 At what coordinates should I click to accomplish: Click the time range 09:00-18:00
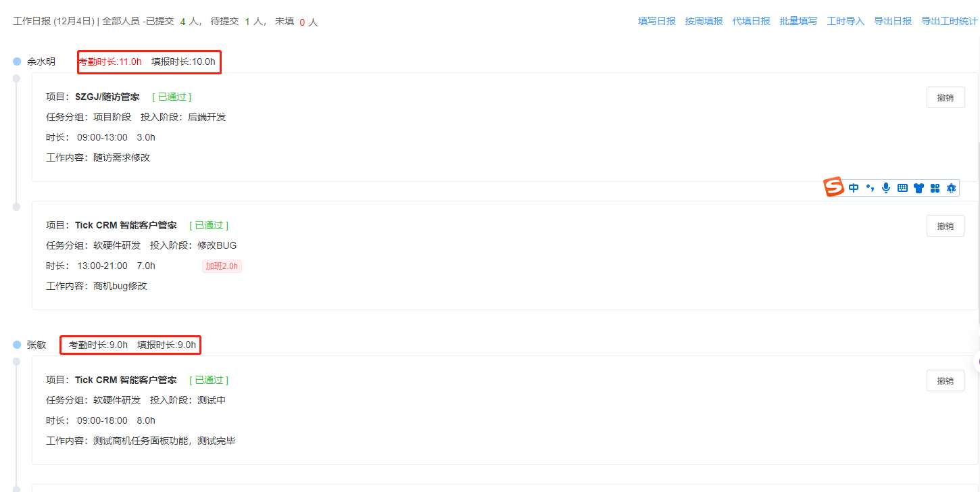coord(102,420)
